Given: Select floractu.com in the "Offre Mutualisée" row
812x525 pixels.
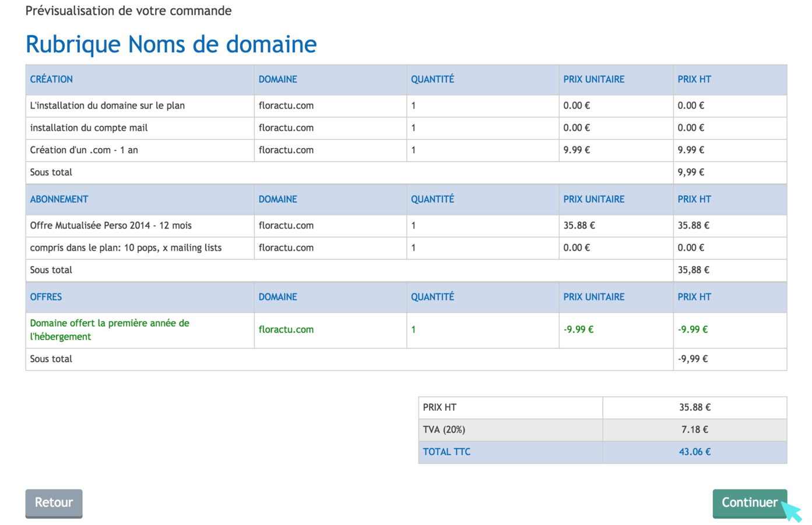Looking at the screenshot, I should (286, 225).
